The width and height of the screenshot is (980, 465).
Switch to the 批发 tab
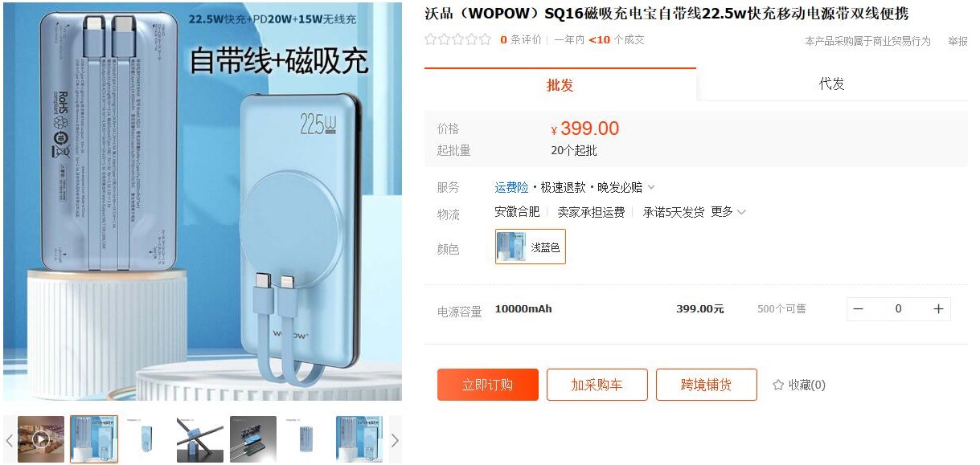pyautogui.click(x=560, y=84)
